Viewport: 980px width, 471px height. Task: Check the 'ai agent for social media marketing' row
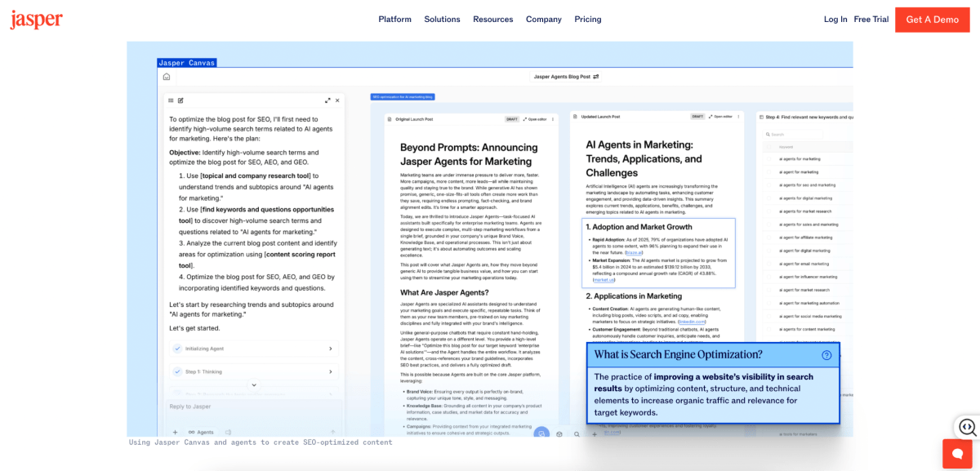coord(768,316)
